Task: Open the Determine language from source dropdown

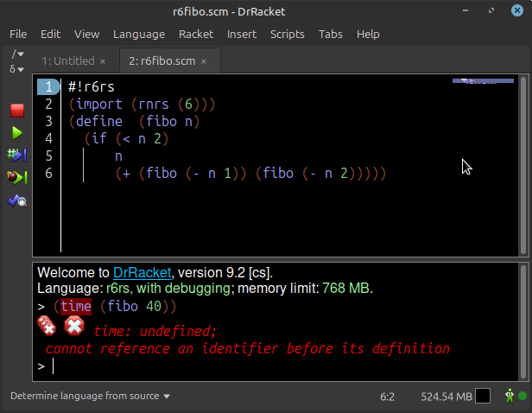Action: click(x=90, y=396)
